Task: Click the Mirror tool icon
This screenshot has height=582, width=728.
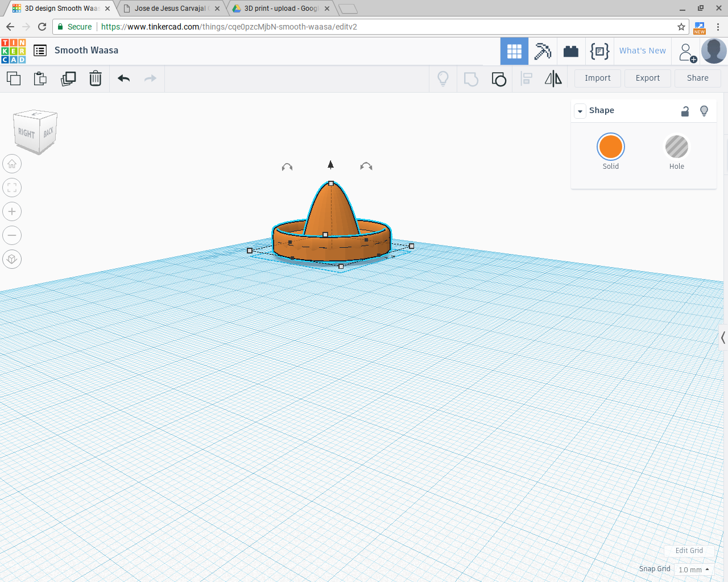Action: pyautogui.click(x=553, y=78)
